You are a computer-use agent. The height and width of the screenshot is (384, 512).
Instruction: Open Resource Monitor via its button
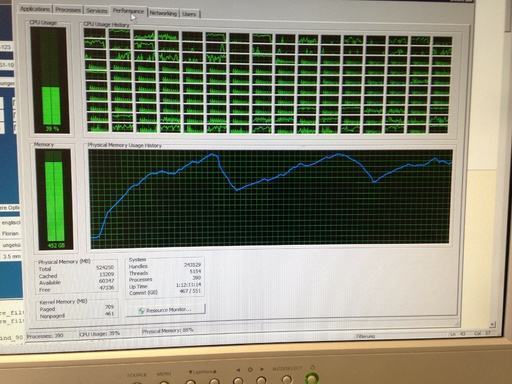166,310
